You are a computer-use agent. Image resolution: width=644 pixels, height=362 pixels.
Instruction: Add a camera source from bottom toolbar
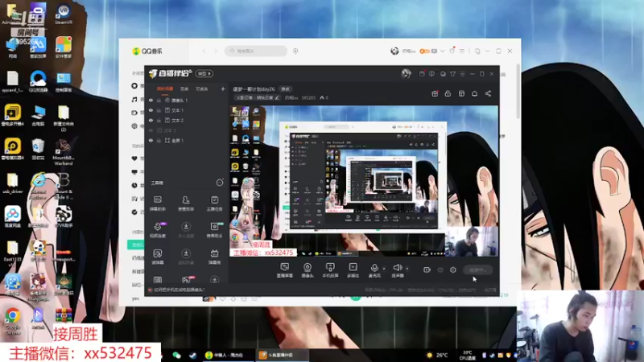tap(308, 270)
